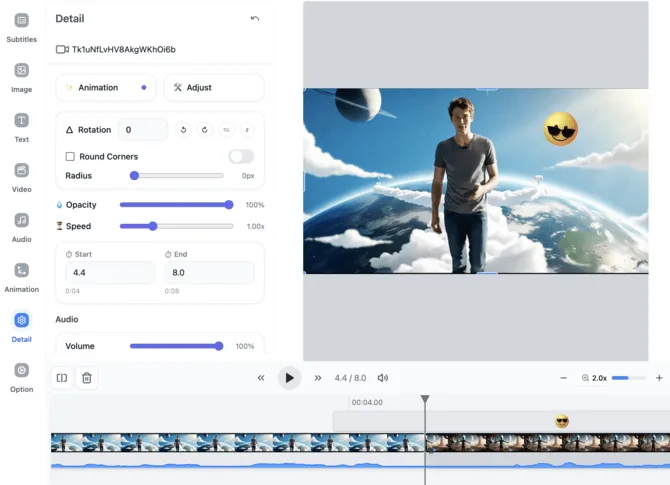This screenshot has width=670, height=485.
Task: Click the video file icon next to clip name
Action: tap(62, 50)
